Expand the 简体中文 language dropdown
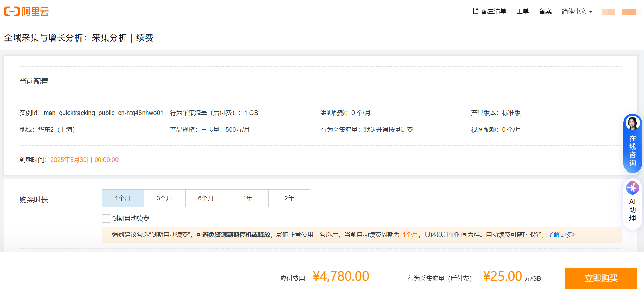Screen dimensions: 644x294 577,11
